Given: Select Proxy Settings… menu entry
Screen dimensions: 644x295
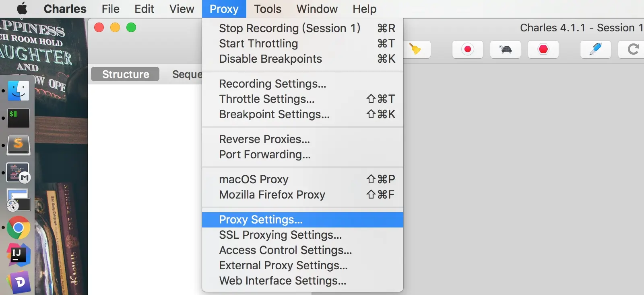Looking at the screenshot, I should (261, 219).
